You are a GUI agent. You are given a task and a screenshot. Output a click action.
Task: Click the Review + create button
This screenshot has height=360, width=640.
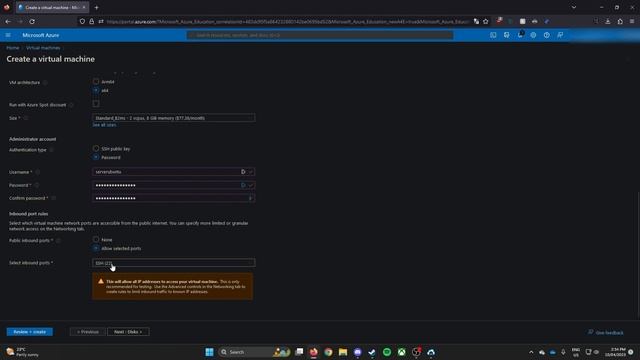[30, 332]
